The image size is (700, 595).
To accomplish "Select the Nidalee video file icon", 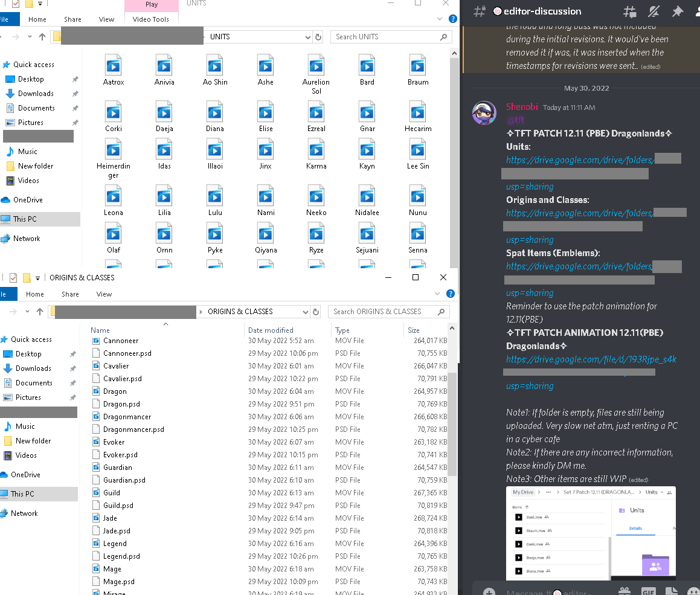I will [x=367, y=196].
